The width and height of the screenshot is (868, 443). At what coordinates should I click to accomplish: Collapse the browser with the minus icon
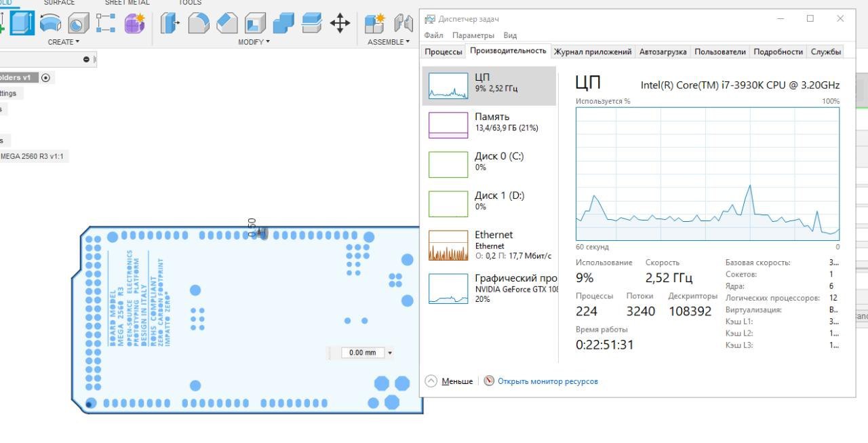[86, 60]
